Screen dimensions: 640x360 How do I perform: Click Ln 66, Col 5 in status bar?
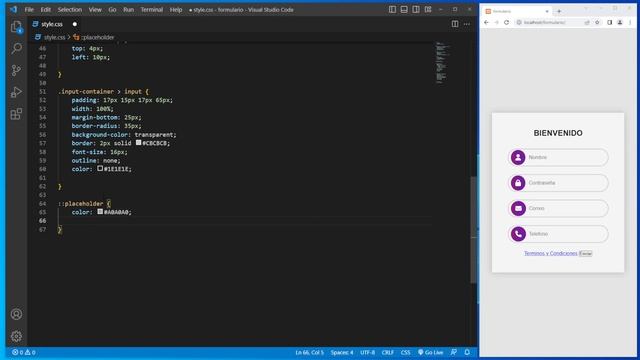(x=309, y=352)
